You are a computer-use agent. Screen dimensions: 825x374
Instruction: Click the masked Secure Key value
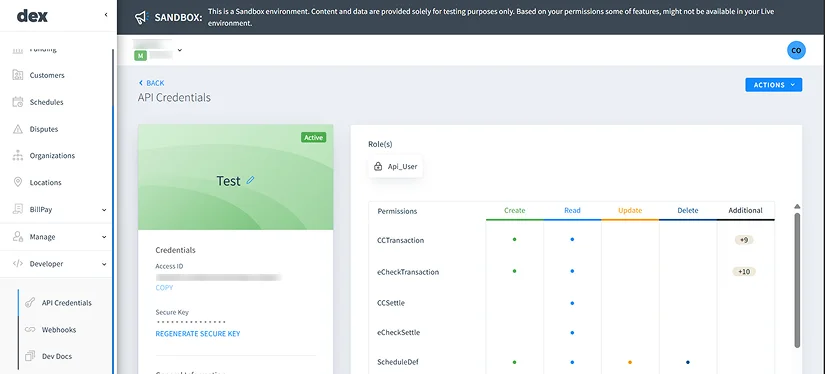(190, 322)
